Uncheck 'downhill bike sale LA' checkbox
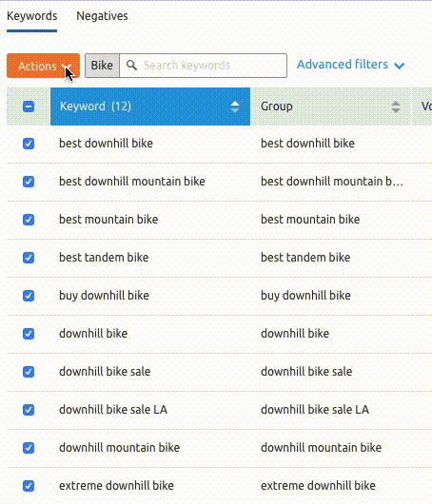The height and width of the screenshot is (504, 432). [x=29, y=410]
